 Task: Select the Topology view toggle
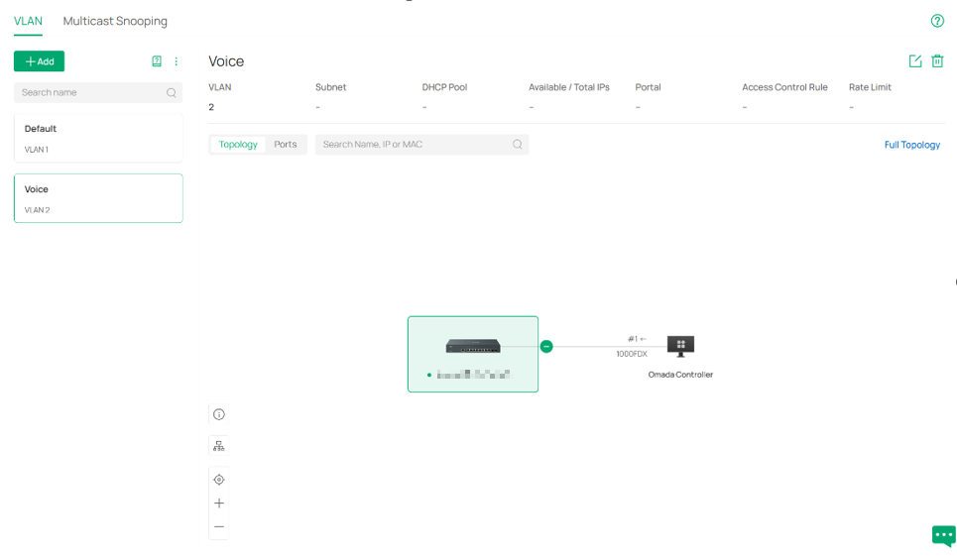pyautogui.click(x=238, y=145)
